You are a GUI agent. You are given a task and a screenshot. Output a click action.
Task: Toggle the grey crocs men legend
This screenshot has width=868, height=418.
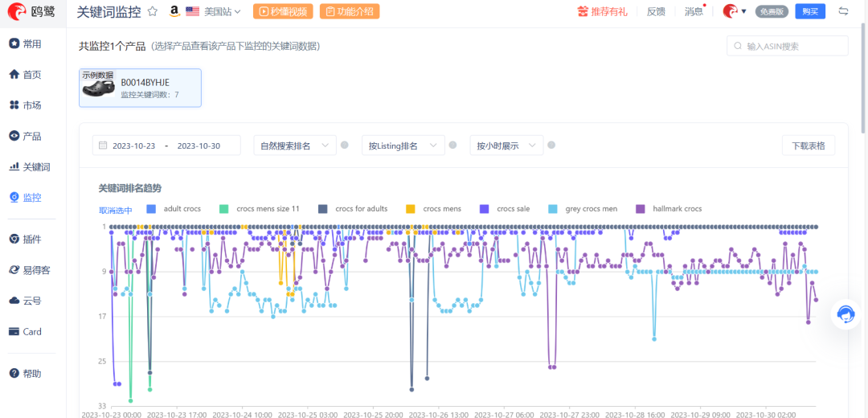point(583,209)
